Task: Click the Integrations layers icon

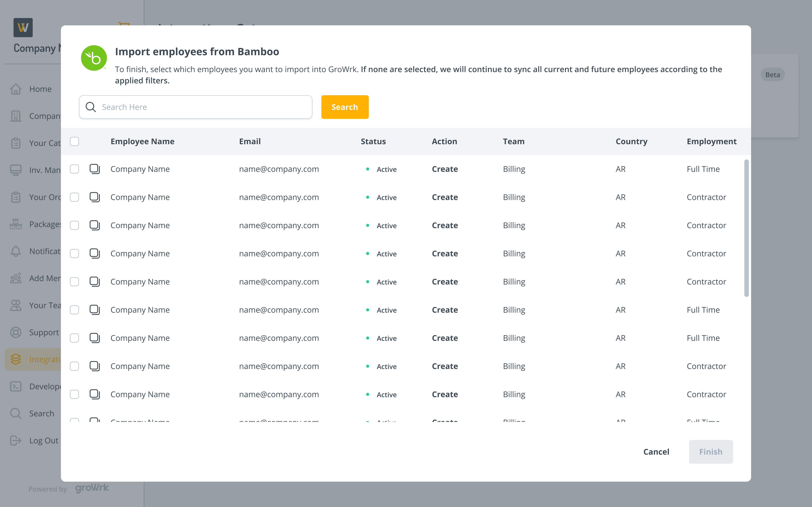Action: pyautogui.click(x=16, y=359)
